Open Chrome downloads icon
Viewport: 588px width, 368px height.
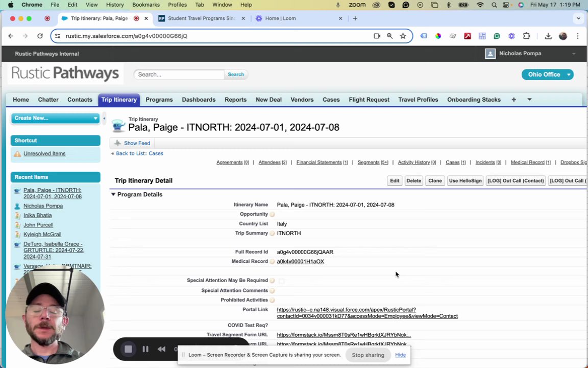[x=548, y=36]
